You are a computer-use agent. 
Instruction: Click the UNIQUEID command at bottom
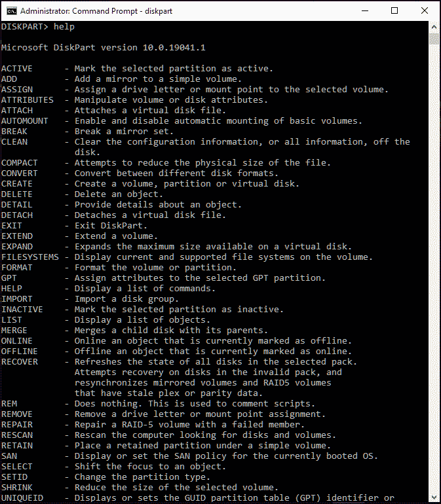pos(22,498)
